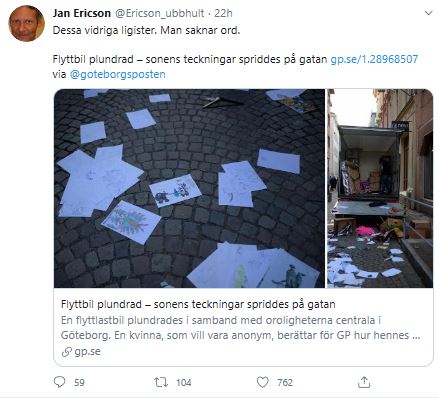View the 59 replies count

[79, 382]
